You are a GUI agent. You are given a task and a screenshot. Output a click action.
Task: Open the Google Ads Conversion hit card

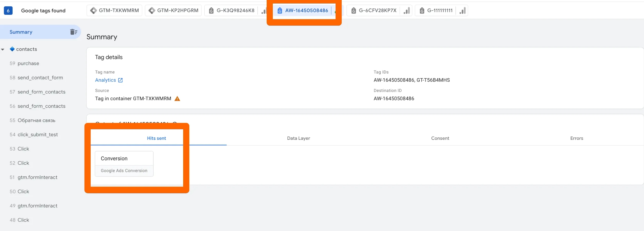click(124, 164)
